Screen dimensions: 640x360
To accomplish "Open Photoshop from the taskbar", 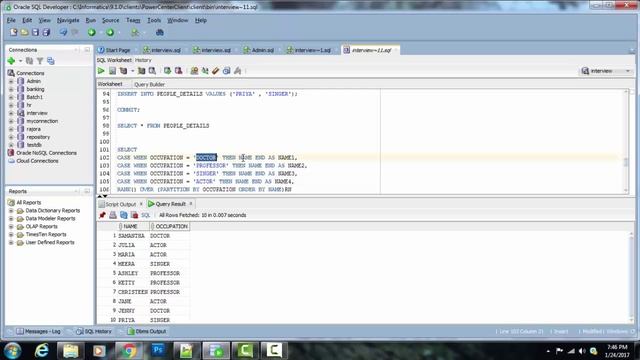I will (x=158, y=350).
